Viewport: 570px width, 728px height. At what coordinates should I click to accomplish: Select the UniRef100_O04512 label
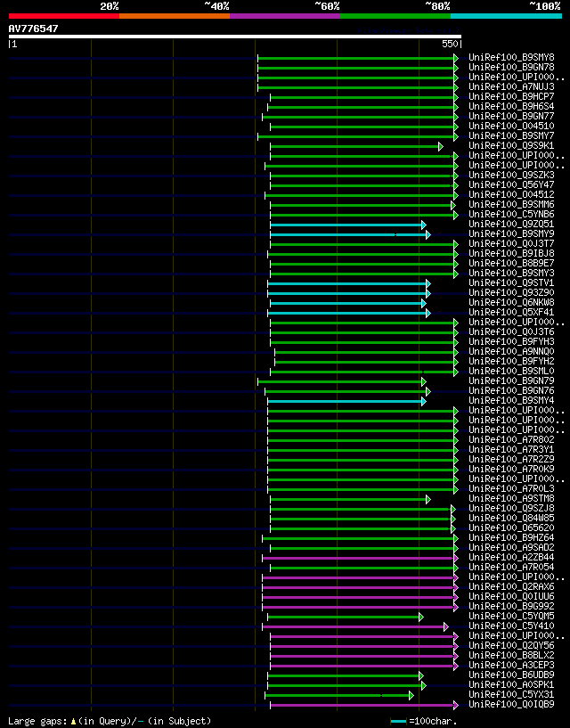[511, 194]
